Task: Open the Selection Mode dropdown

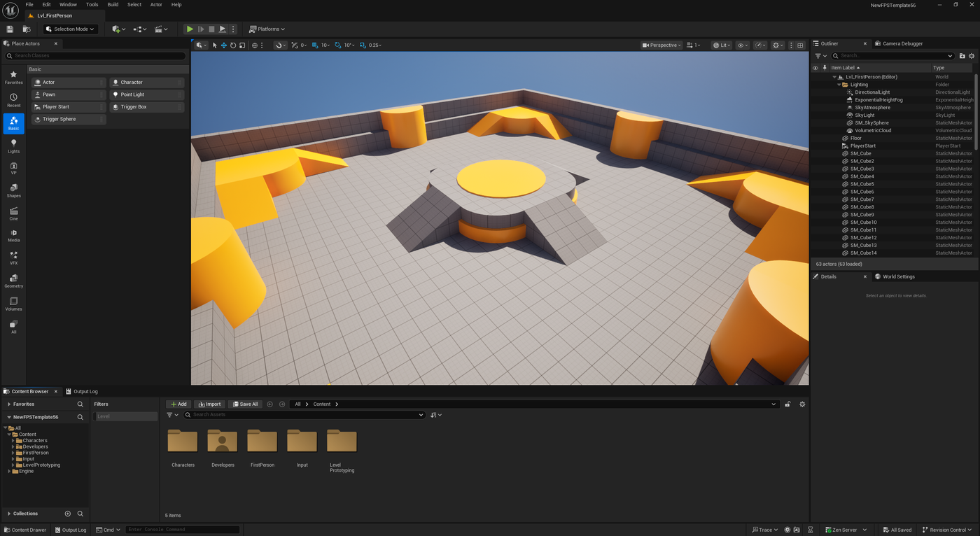Action: coord(70,29)
